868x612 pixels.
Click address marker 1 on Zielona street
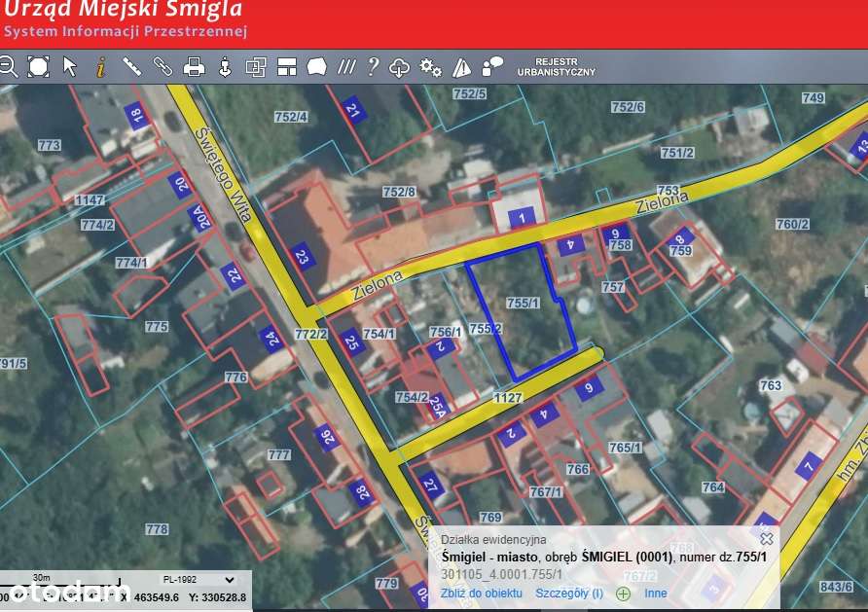(522, 218)
